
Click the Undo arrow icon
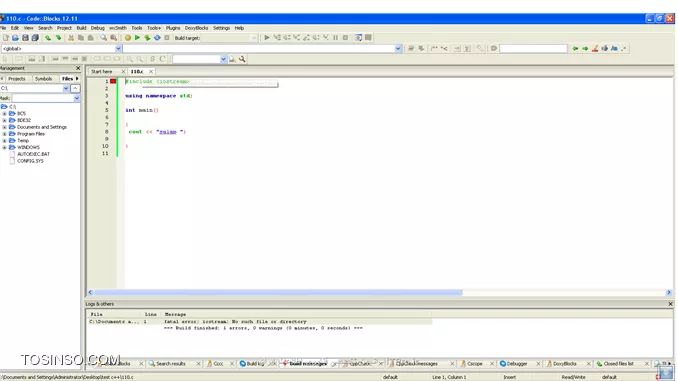48,38
